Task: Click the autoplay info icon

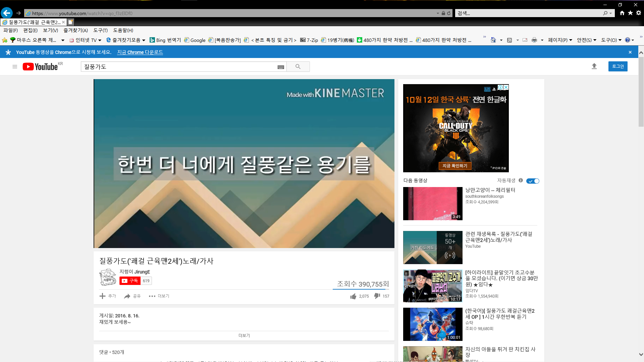Action: 521,180
